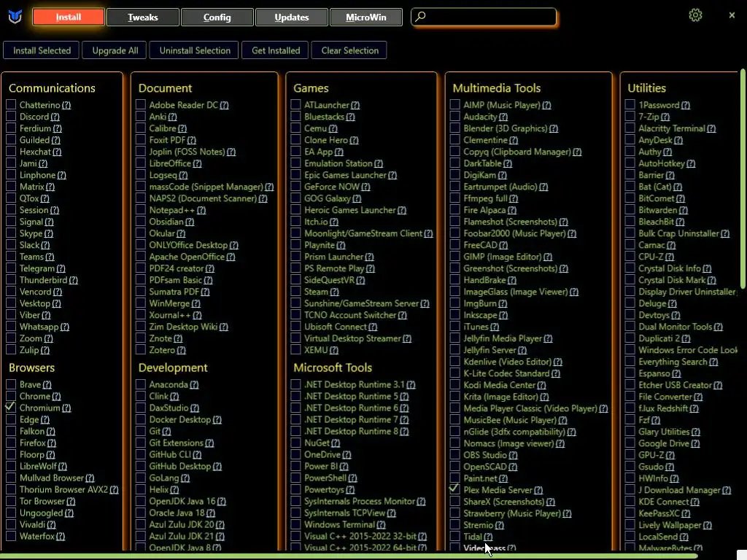This screenshot has width=747, height=560.
Task: Click the Get Installed button
Action: tap(275, 50)
